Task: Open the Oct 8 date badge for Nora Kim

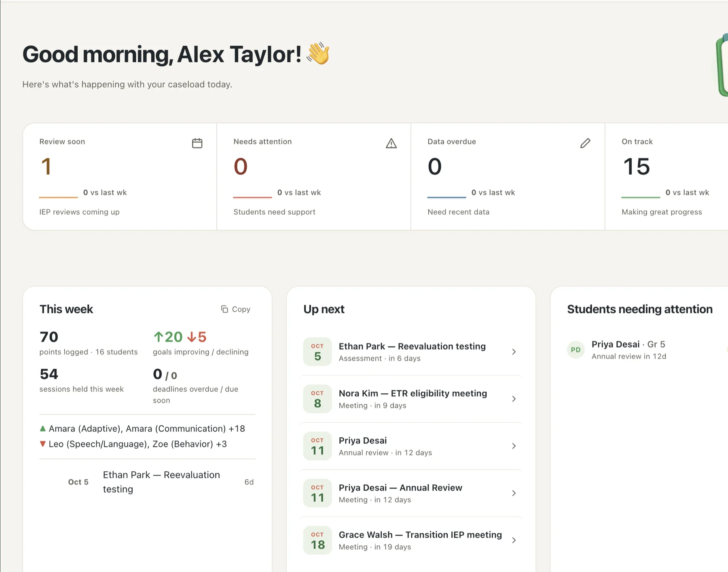Action: (317, 399)
